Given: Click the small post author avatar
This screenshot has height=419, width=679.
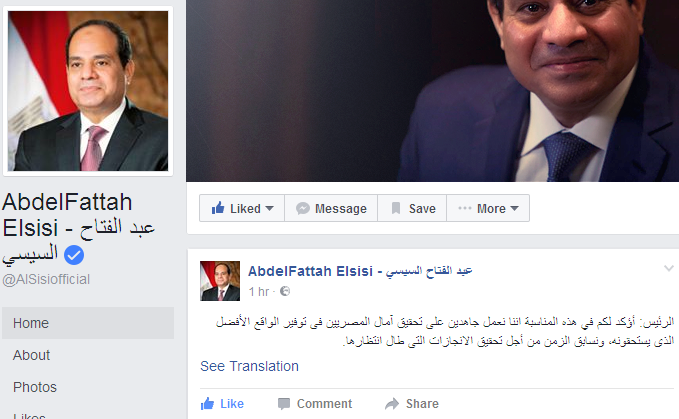Looking at the screenshot, I should click(220, 281).
